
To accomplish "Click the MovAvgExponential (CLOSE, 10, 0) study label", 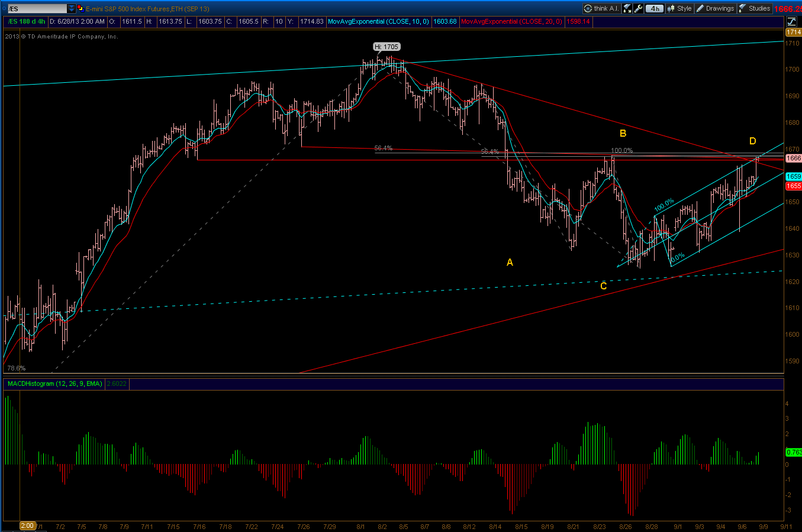I will coord(378,21).
